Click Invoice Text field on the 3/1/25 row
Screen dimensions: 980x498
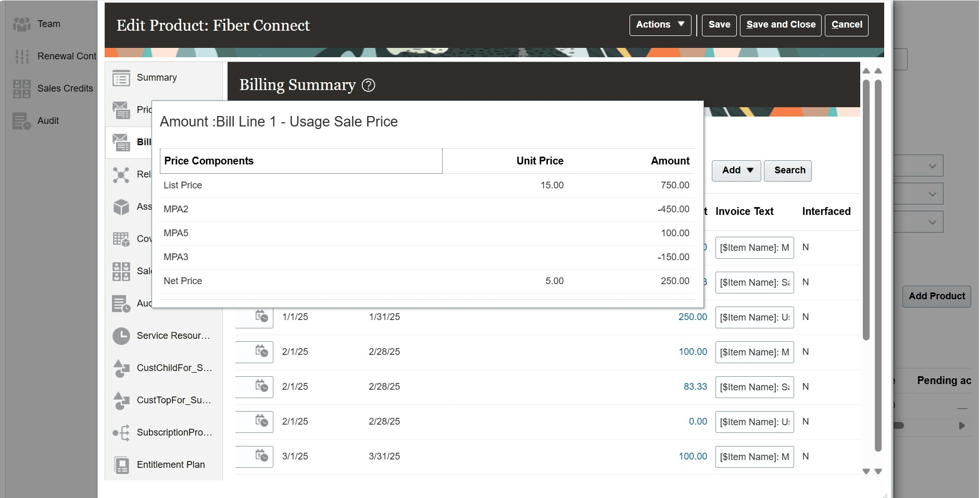pos(755,457)
